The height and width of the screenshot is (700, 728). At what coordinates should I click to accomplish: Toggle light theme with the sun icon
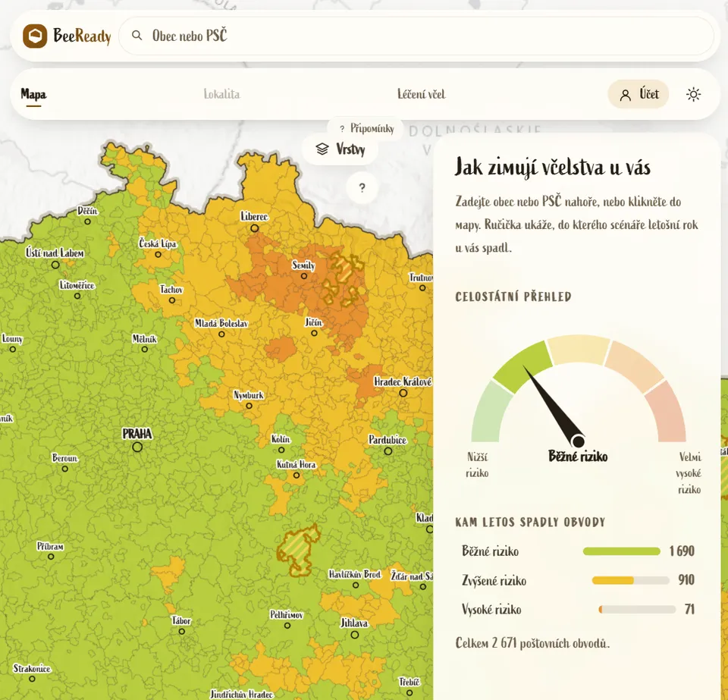(694, 94)
